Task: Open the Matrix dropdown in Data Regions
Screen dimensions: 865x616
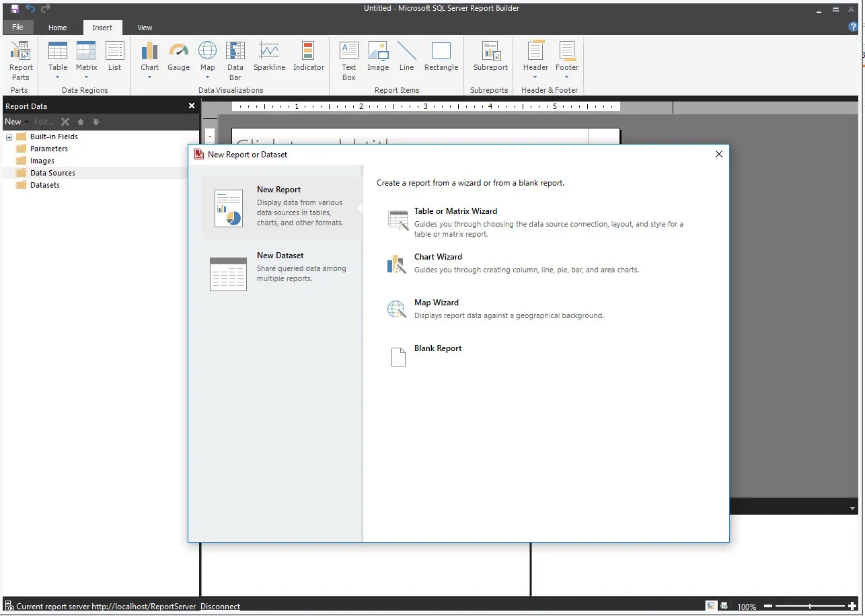Action: tap(86, 77)
